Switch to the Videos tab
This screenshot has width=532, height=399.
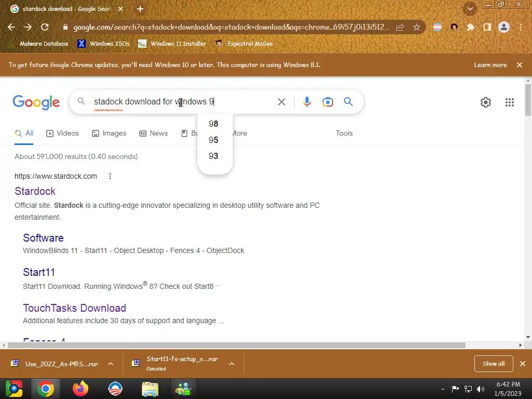click(x=63, y=134)
